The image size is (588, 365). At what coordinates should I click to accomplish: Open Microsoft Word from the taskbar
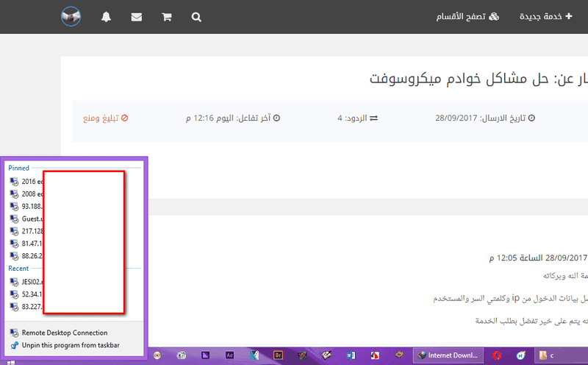pyautogui.click(x=350, y=355)
